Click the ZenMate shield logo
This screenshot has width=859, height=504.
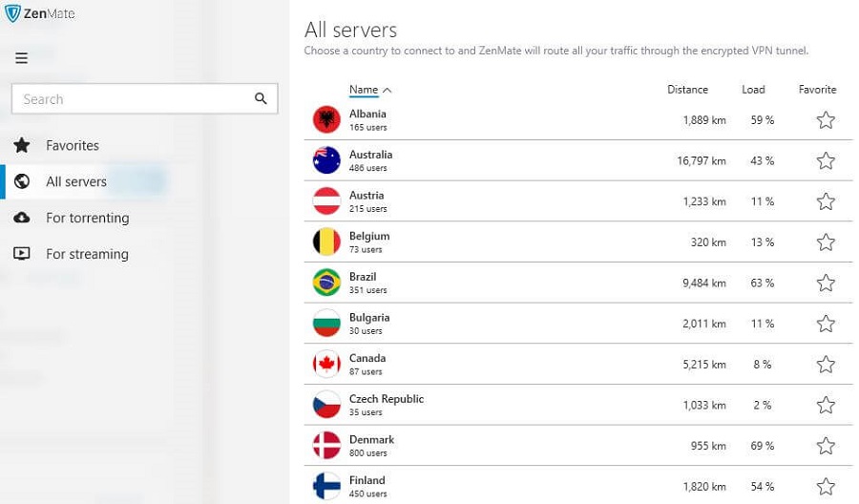tap(12, 13)
